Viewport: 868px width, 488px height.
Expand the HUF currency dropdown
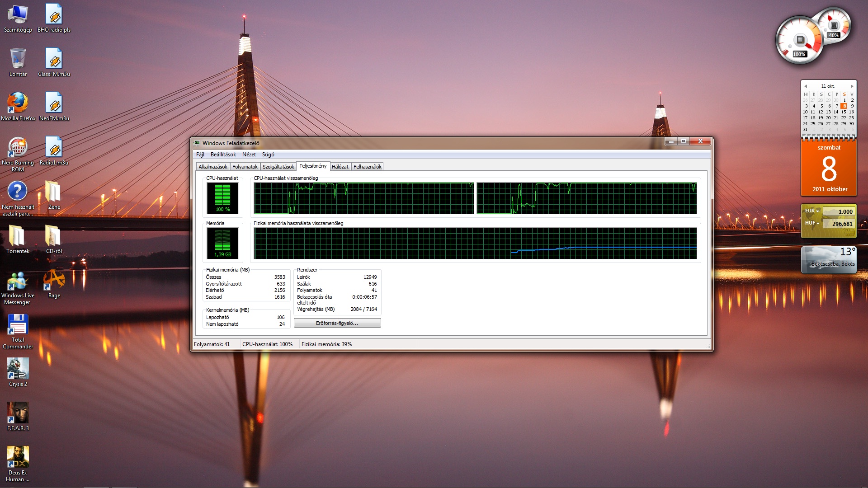[x=817, y=223]
